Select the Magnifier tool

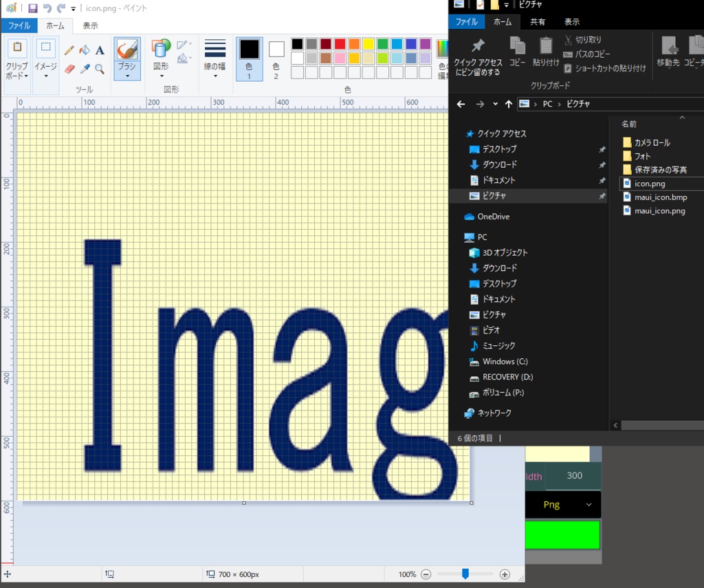pyautogui.click(x=100, y=69)
